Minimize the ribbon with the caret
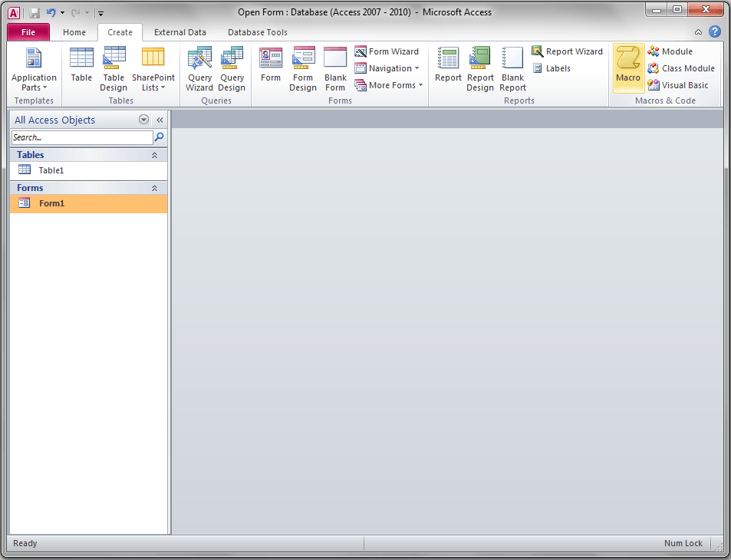This screenshot has height=560, width=731. [x=698, y=32]
